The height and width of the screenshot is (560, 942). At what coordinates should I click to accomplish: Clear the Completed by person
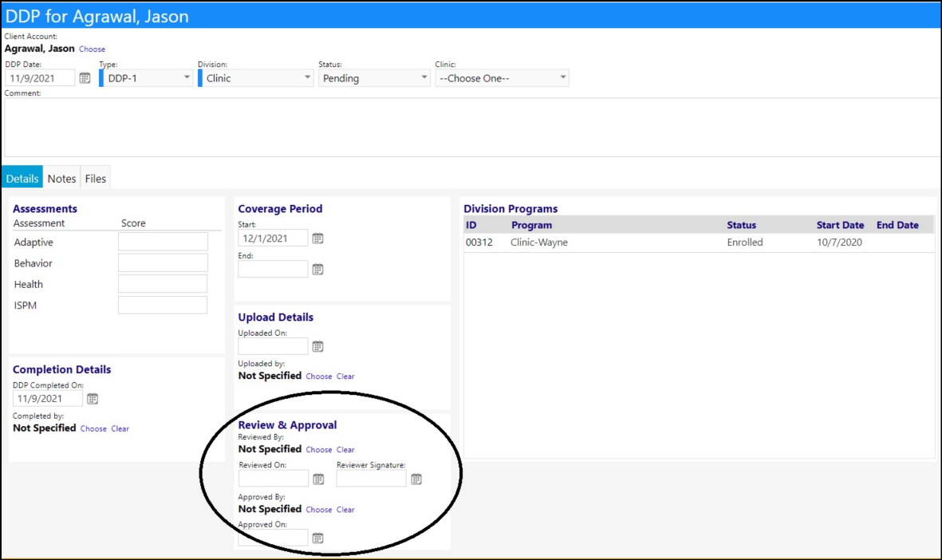tap(120, 428)
